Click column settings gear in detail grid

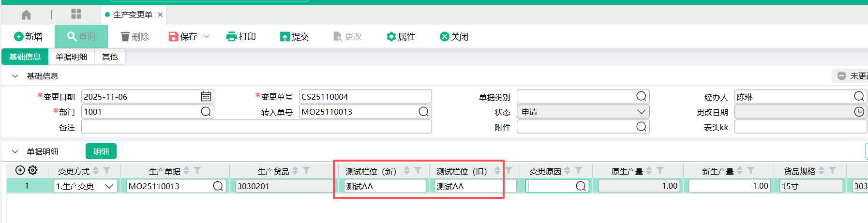(33, 170)
